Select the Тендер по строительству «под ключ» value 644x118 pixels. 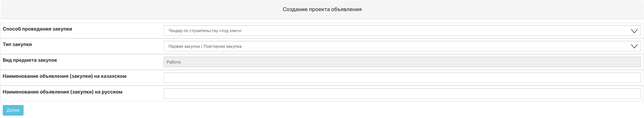coord(205,31)
